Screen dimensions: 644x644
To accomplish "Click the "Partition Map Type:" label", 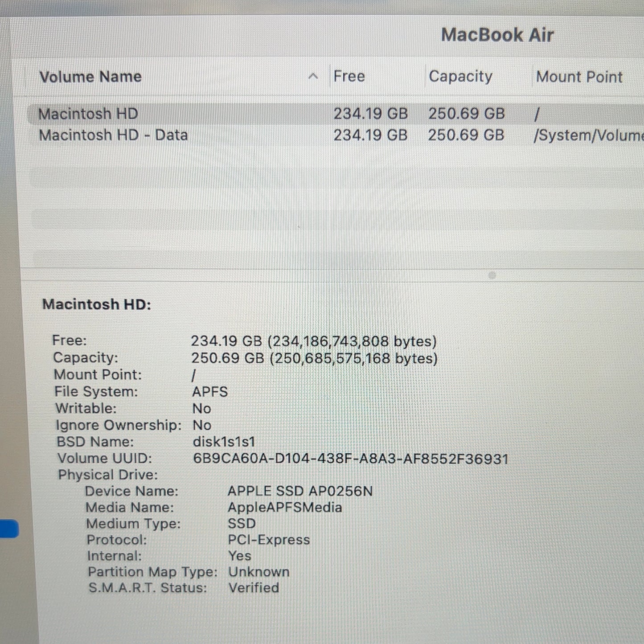I will click(x=153, y=572).
